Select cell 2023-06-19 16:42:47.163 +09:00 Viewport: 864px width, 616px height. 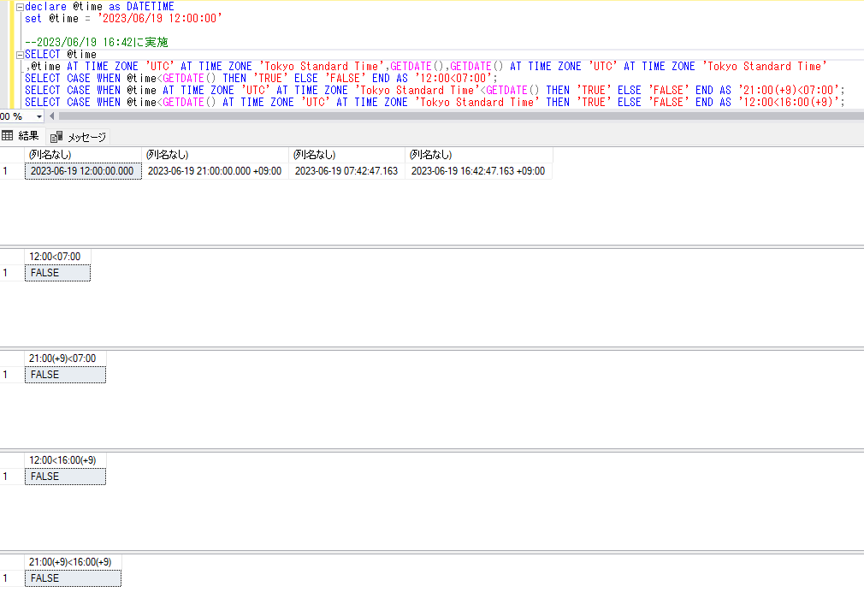coord(478,171)
